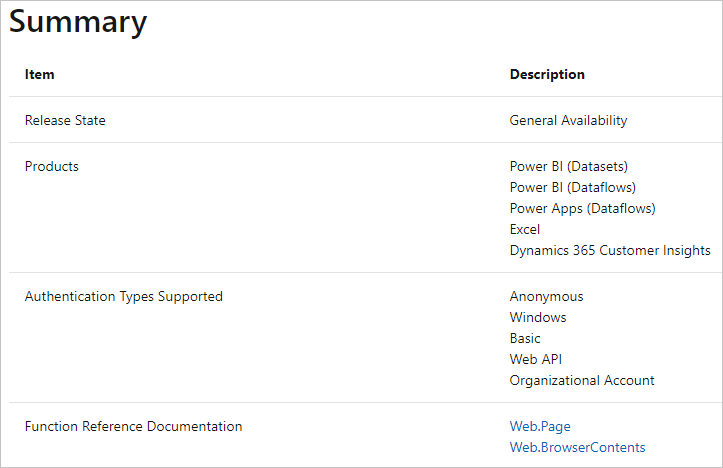Screen dimensions: 723x468
Task: Click the Basic authentication entry
Action: coord(525,338)
